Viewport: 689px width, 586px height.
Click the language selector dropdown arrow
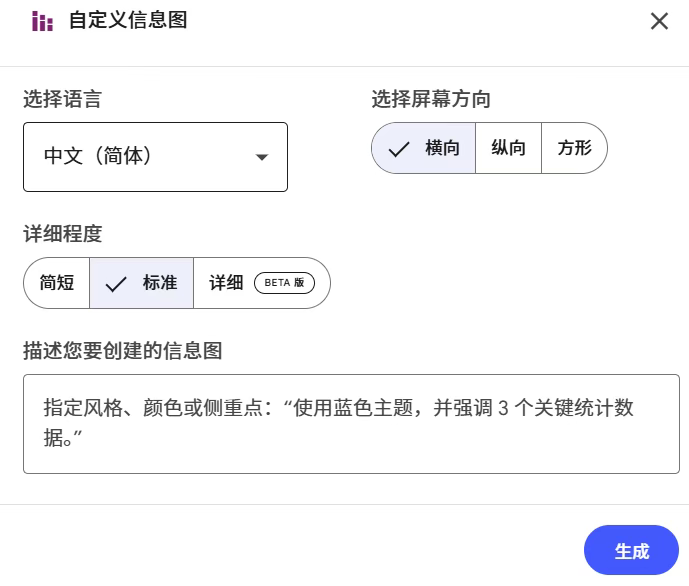tap(262, 157)
